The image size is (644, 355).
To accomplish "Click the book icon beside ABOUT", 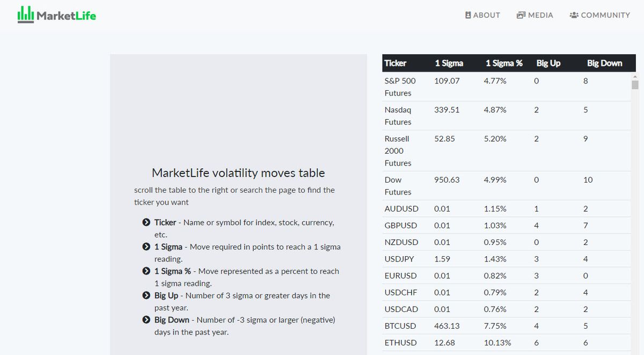I will (x=468, y=15).
